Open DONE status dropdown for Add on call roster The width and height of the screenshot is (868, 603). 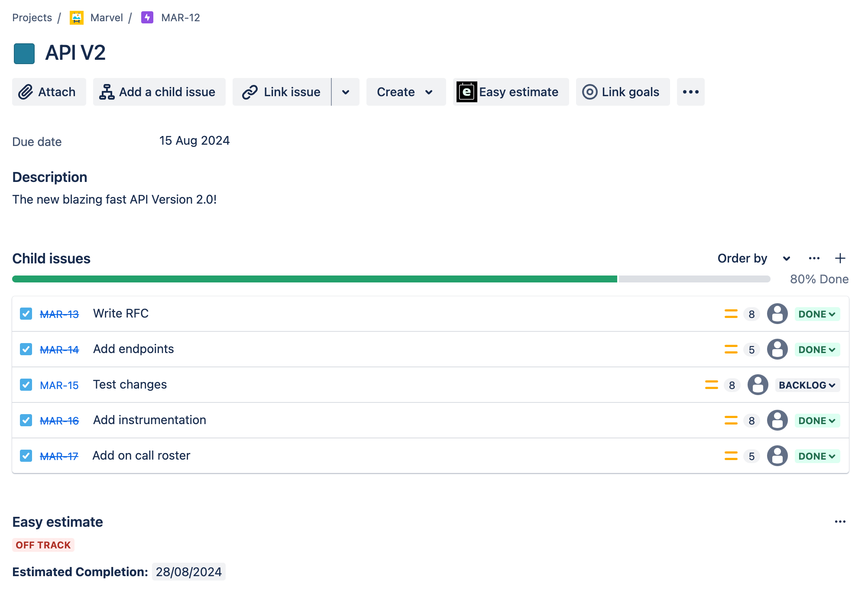click(817, 456)
